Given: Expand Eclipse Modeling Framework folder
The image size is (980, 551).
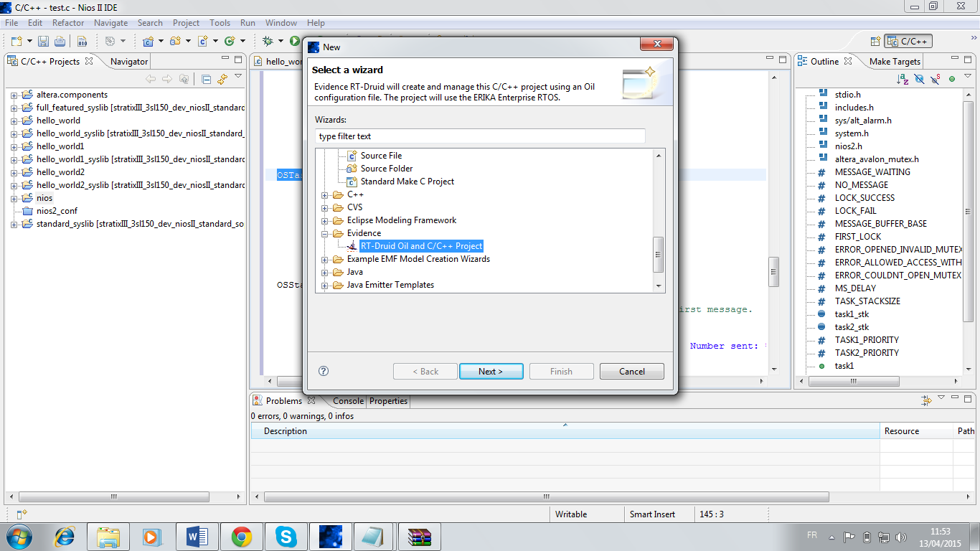Looking at the screenshot, I should pyautogui.click(x=325, y=220).
